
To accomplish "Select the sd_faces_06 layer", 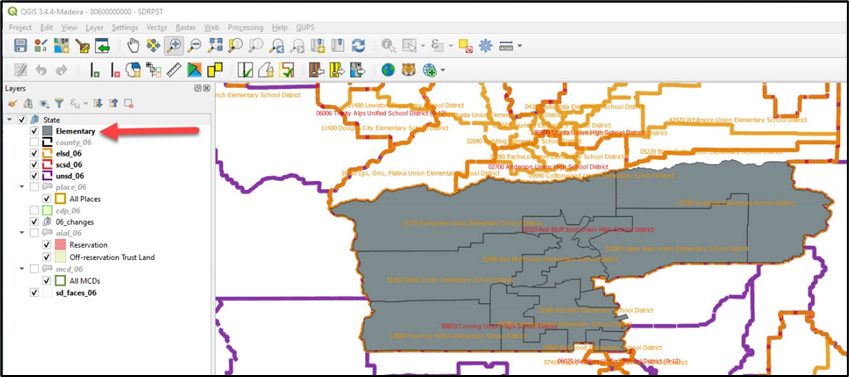I will tap(76, 293).
